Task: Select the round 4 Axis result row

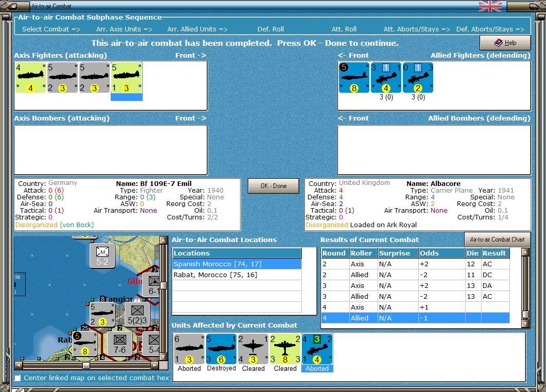Action: [415, 307]
